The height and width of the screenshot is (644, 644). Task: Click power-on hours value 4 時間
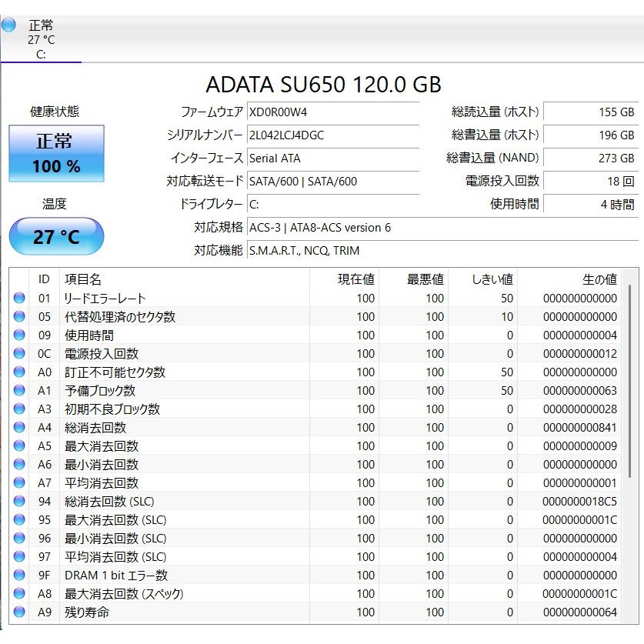point(591,204)
